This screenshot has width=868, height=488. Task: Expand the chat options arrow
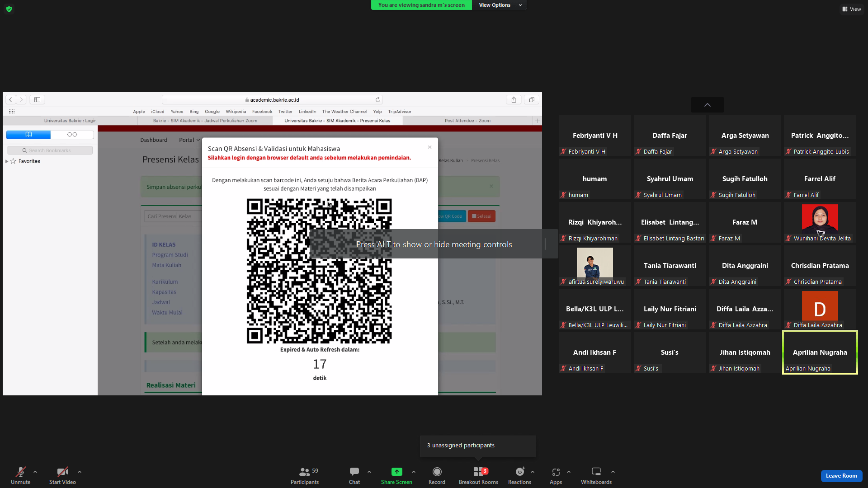[369, 472]
